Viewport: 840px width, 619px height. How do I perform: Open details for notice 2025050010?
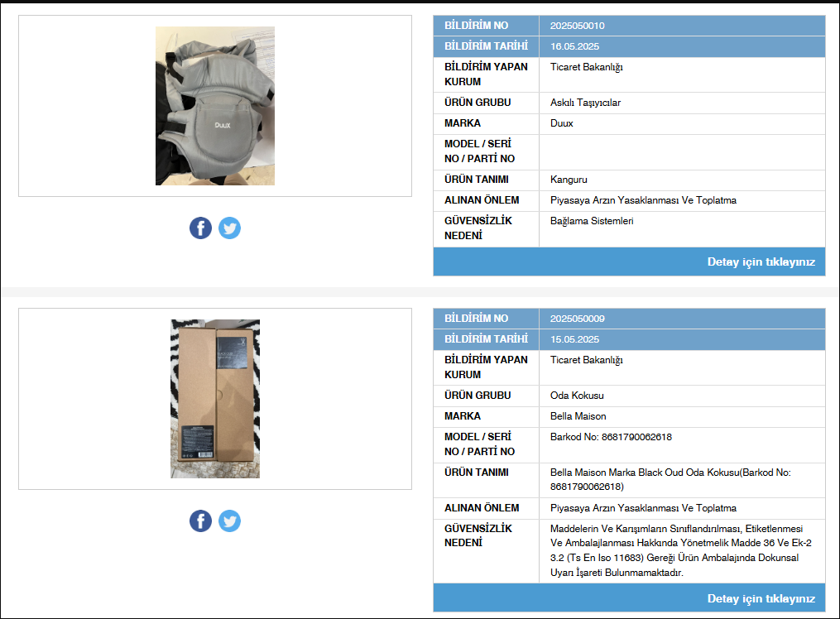pyautogui.click(x=761, y=262)
